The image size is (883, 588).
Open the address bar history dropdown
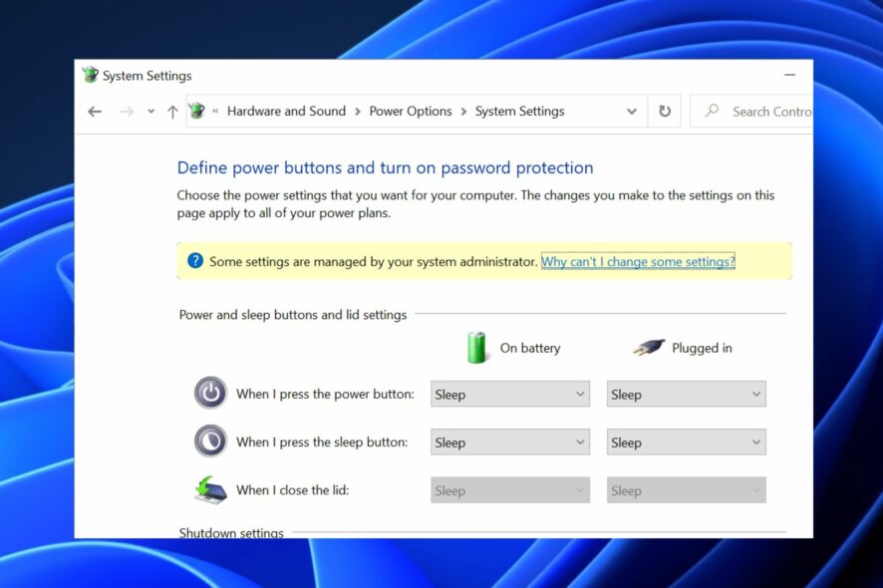coord(632,112)
